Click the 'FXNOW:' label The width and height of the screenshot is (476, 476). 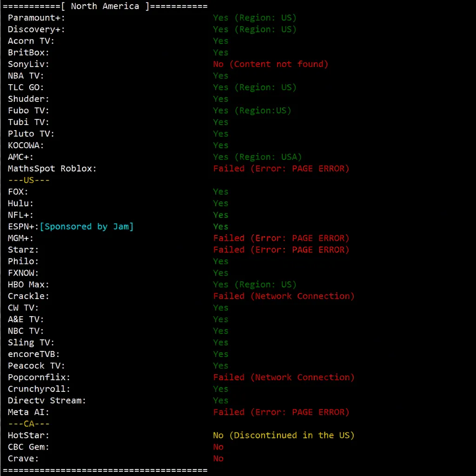23,272
